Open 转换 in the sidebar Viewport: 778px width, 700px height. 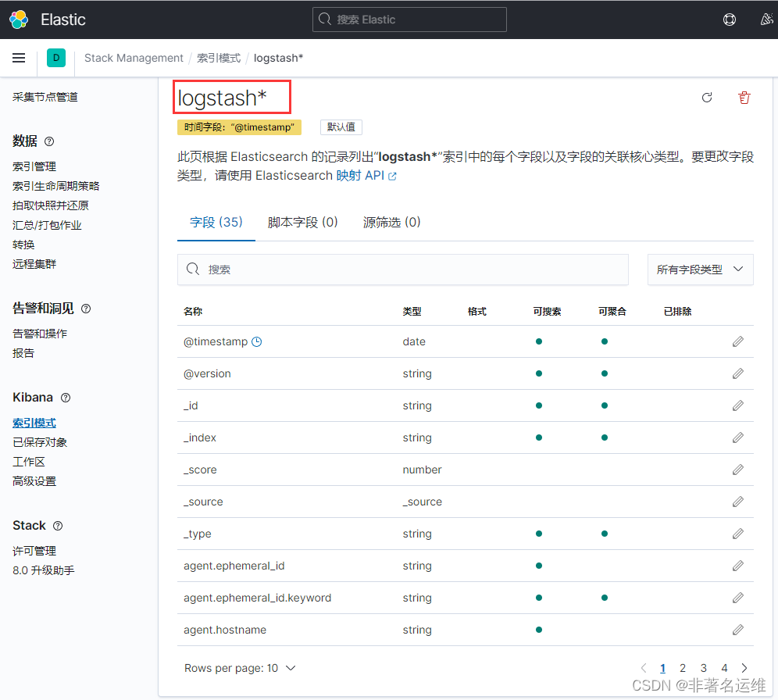tap(23, 245)
